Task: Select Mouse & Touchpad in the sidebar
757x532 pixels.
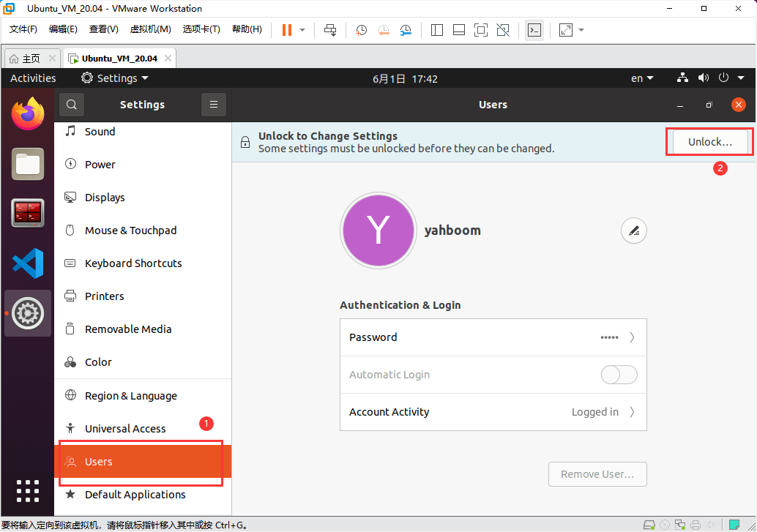Action: pyautogui.click(x=143, y=231)
